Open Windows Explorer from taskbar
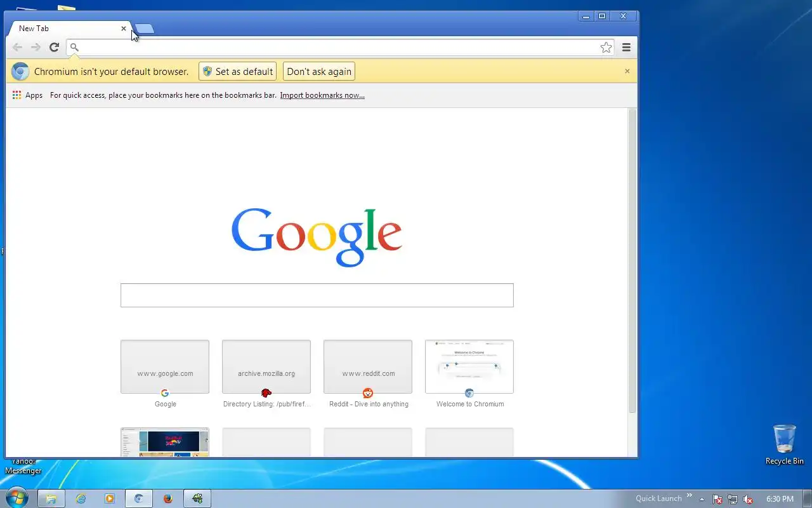The height and width of the screenshot is (508, 812). [x=51, y=498]
